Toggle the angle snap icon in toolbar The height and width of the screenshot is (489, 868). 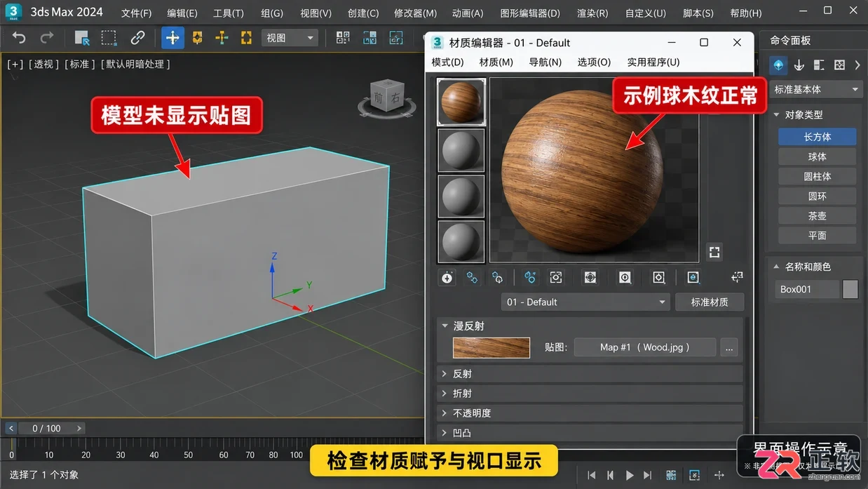369,38
